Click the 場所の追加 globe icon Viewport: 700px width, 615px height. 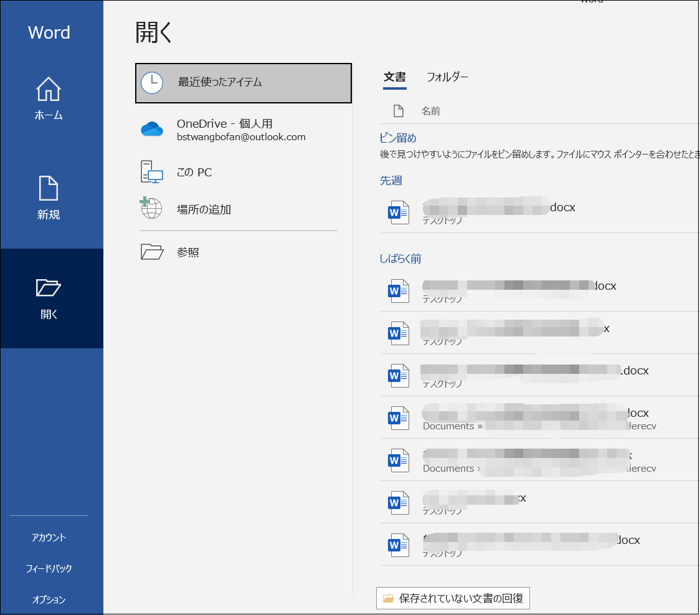pos(151,209)
